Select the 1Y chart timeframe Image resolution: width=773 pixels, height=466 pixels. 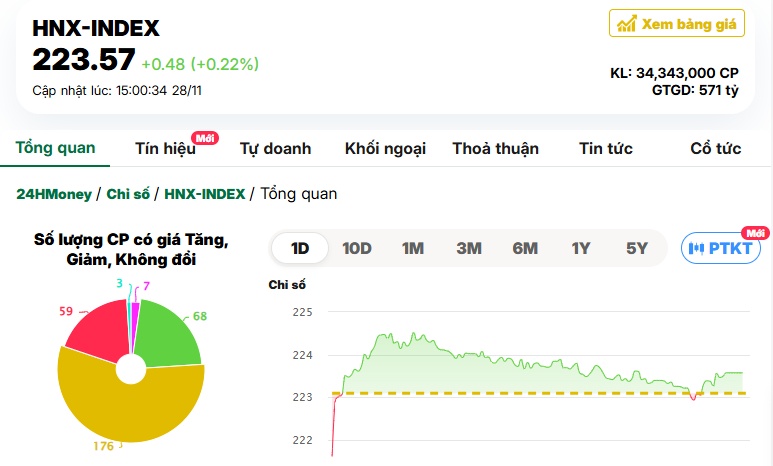pyautogui.click(x=581, y=249)
